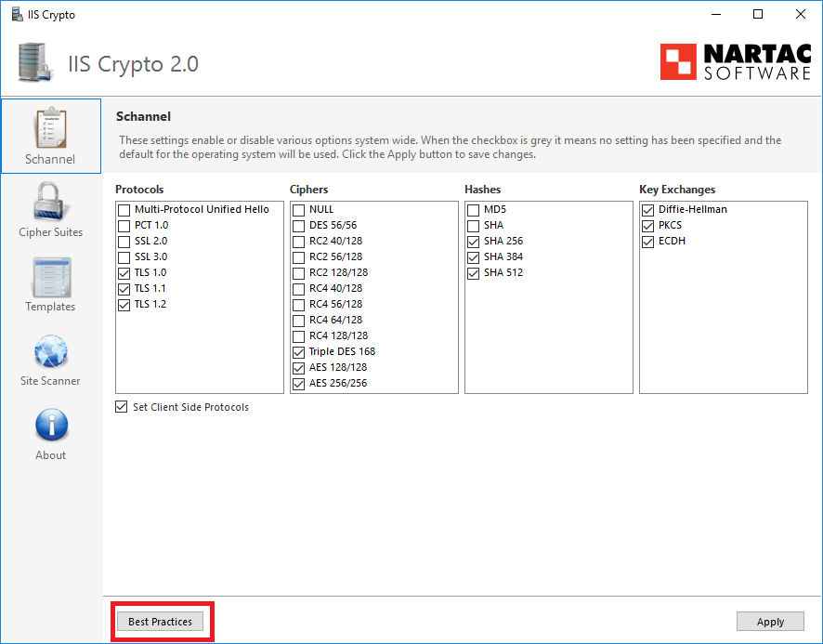Enable the MD5 hash
Viewport: 823px width, 644px height.
(474, 210)
